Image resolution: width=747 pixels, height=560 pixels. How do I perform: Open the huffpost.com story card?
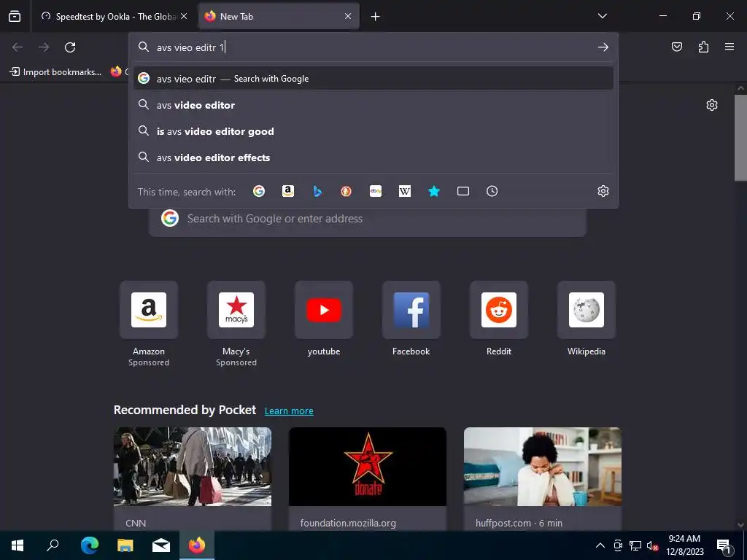(543, 478)
